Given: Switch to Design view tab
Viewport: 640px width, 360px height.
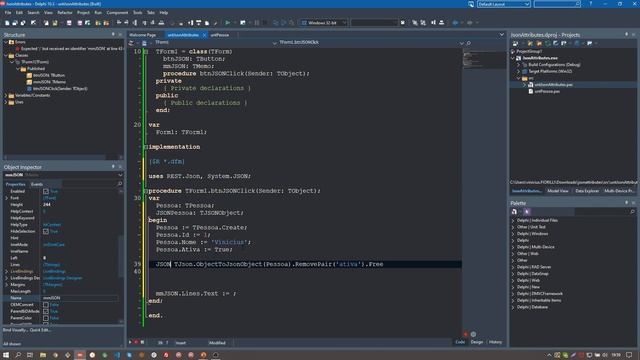Looking at the screenshot, I should pos(476,342).
